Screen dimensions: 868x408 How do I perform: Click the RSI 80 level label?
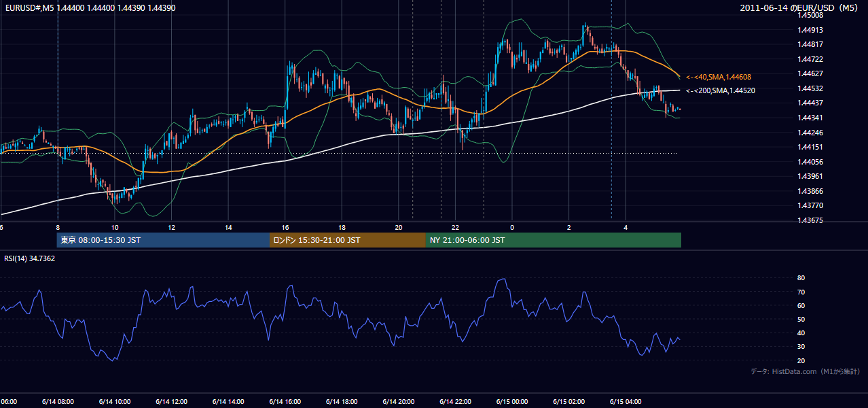[x=801, y=278]
